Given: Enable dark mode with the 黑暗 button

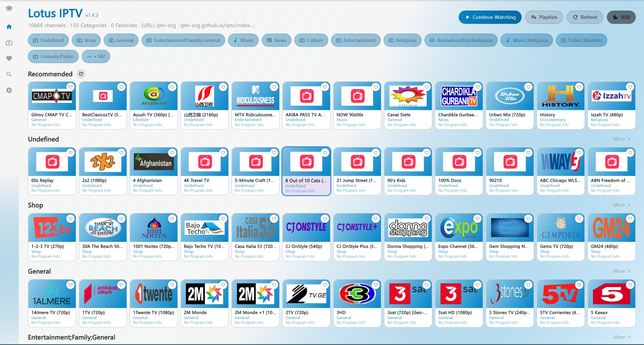Looking at the screenshot, I should [621, 17].
